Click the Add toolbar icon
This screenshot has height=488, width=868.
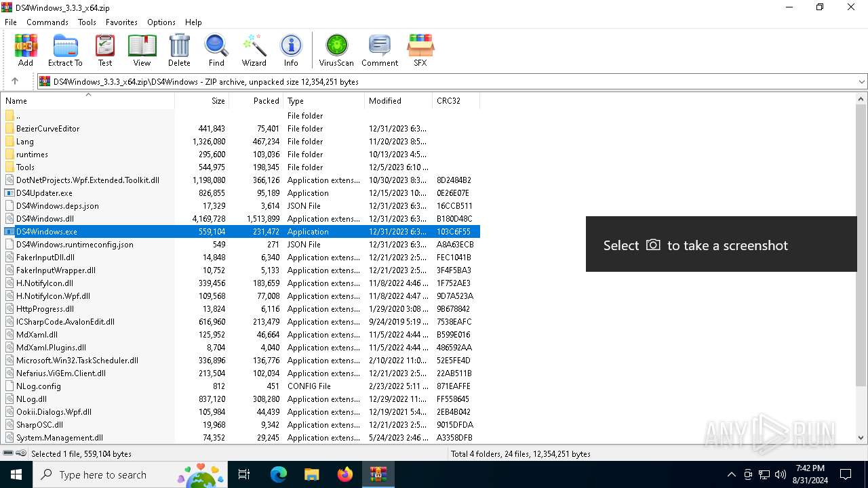(26, 51)
